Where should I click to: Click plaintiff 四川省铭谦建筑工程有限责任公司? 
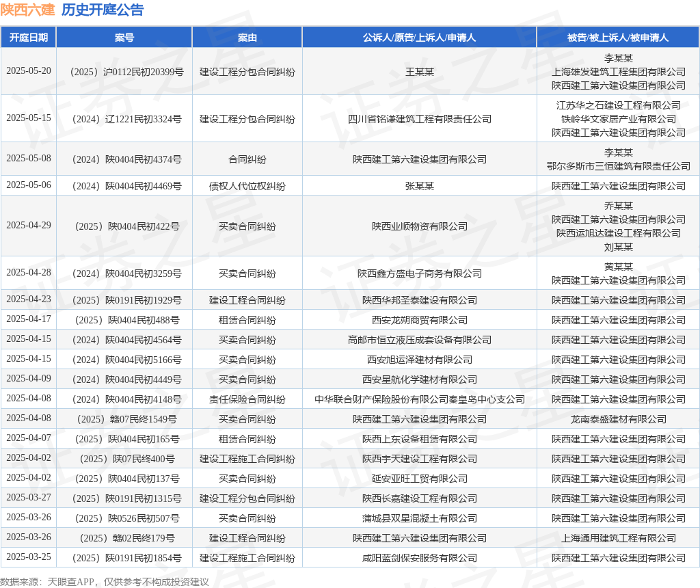tap(420, 119)
